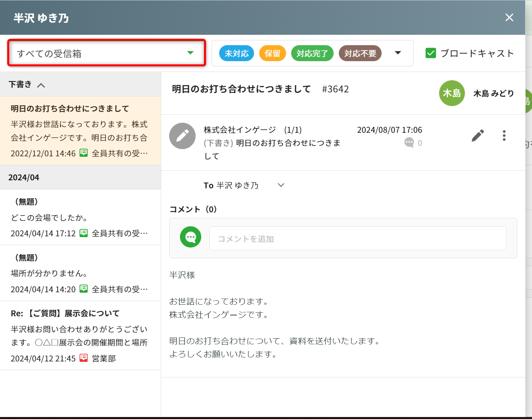Close the 半沢 ゆき乃 panel
The height and width of the screenshot is (419, 532).
pos(509,18)
